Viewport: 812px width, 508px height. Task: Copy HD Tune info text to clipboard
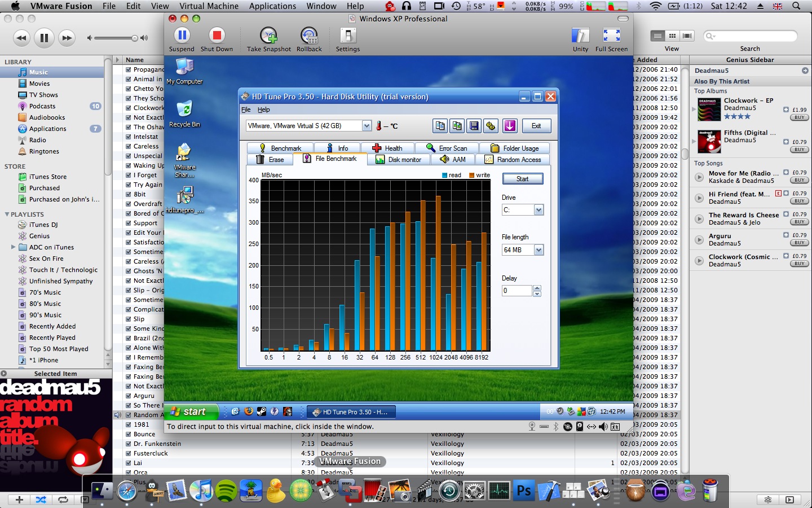(440, 126)
